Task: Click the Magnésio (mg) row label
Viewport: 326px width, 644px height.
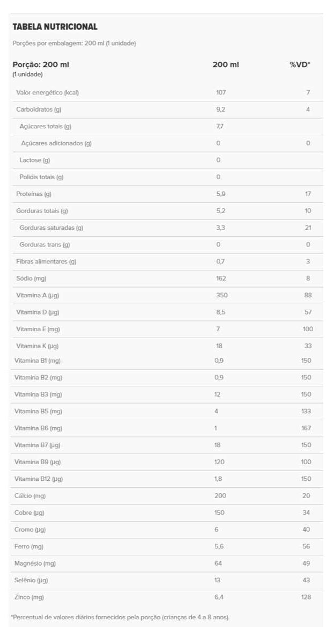Action: coord(35,563)
